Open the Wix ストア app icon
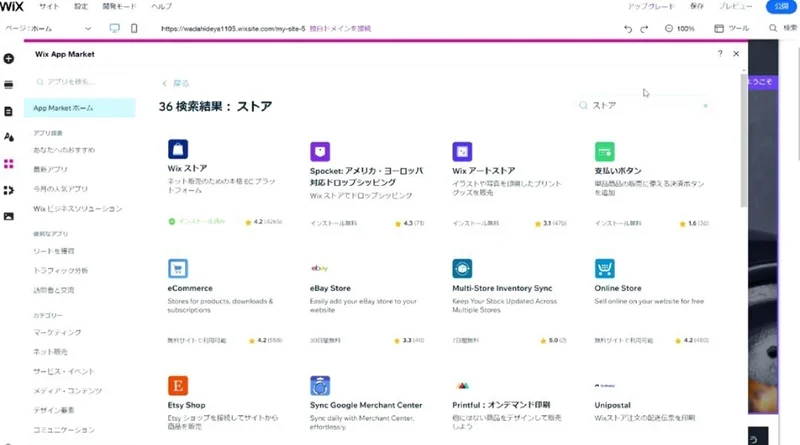 point(178,150)
